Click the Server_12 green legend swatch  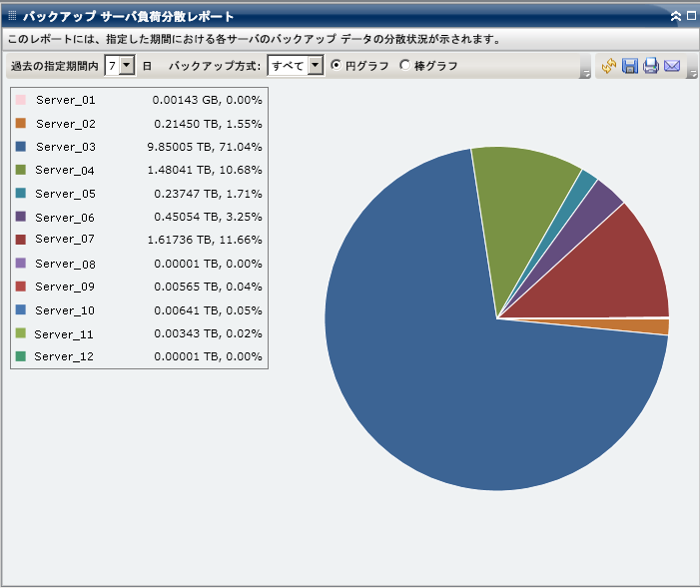tap(21, 356)
